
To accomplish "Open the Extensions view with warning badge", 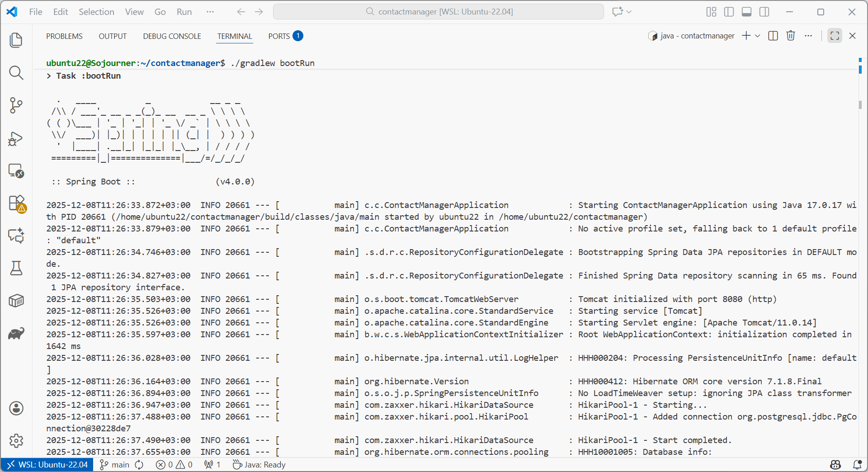I will (16, 203).
